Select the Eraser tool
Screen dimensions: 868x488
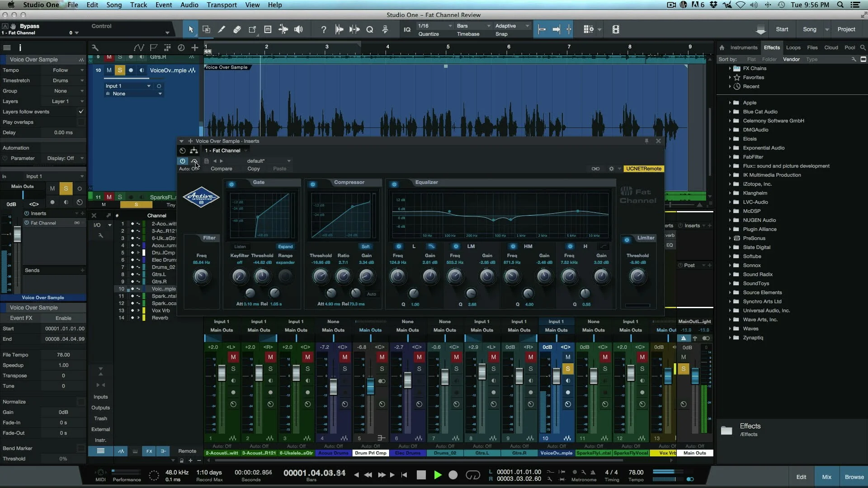click(x=237, y=29)
